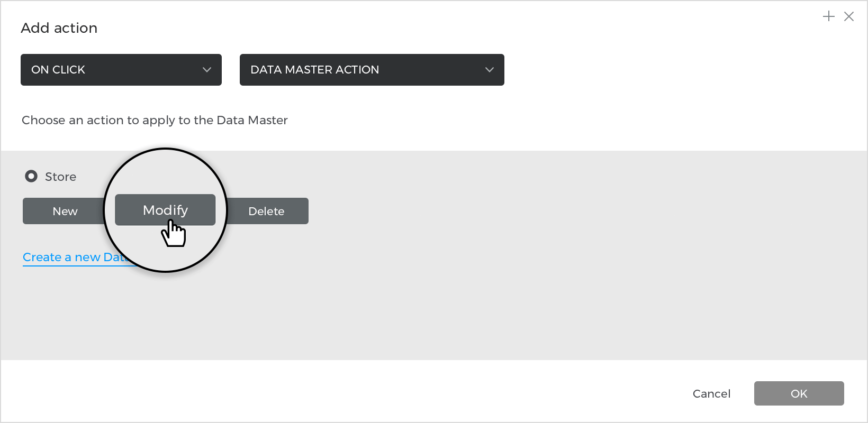Screen dimensions: 868x423
Task: Follow the Create a new Data link
Action: 73,258
